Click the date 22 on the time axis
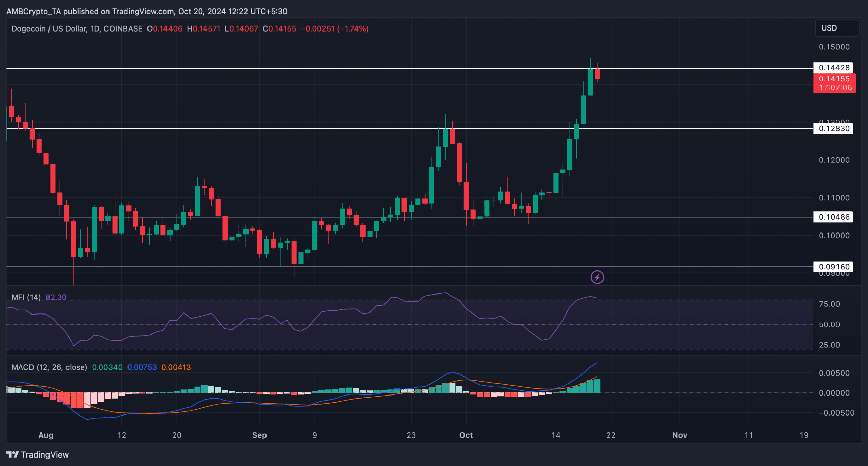The height and width of the screenshot is (466, 868). click(611, 435)
